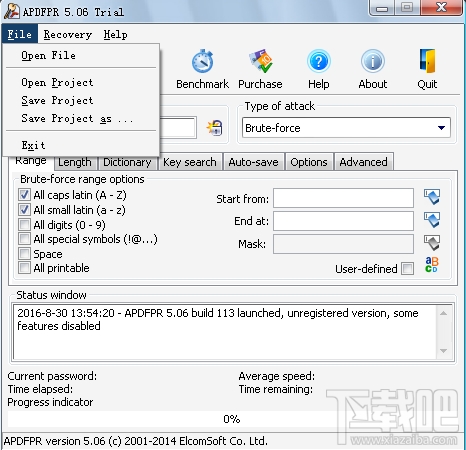Choose Open Project menu entry
The height and width of the screenshot is (450, 466).
pyautogui.click(x=81, y=82)
